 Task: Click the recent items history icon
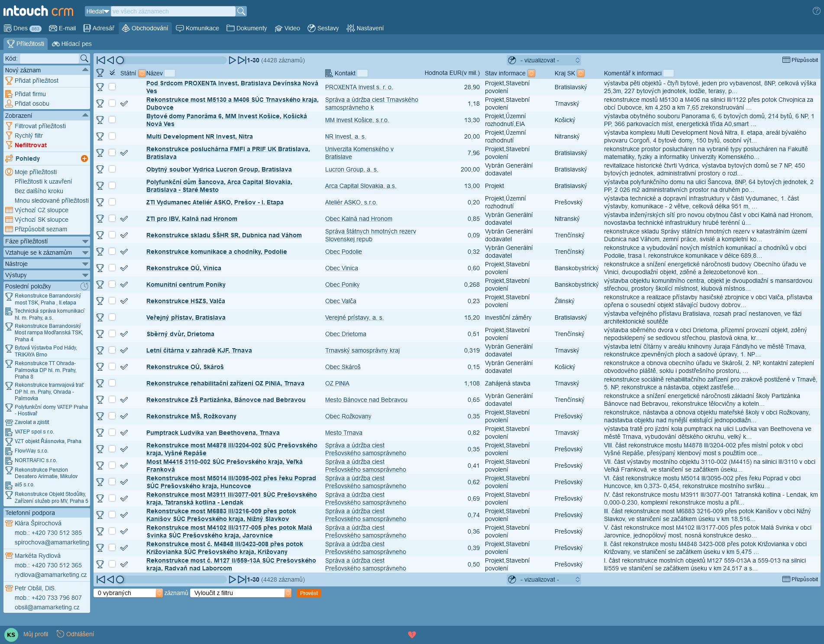[x=84, y=286]
